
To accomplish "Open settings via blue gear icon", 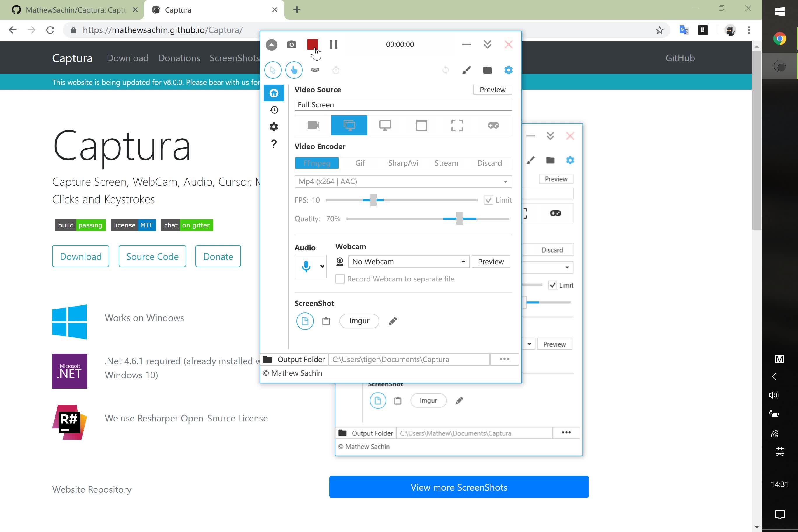I will click(x=509, y=70).
